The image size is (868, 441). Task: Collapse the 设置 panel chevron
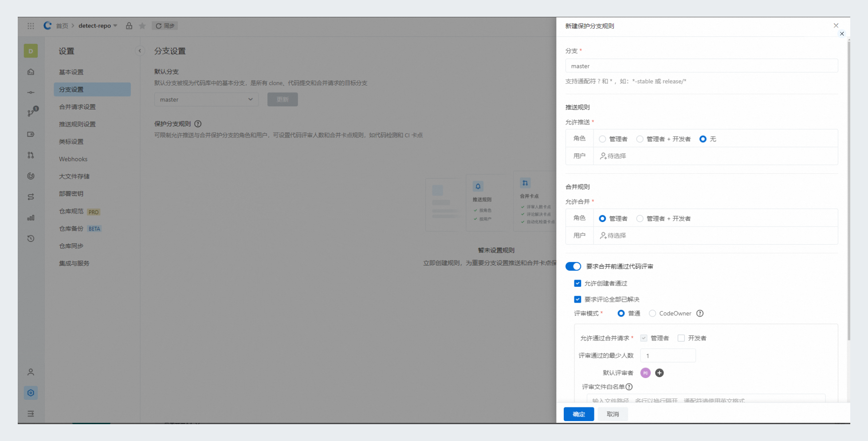coord(140,51)
